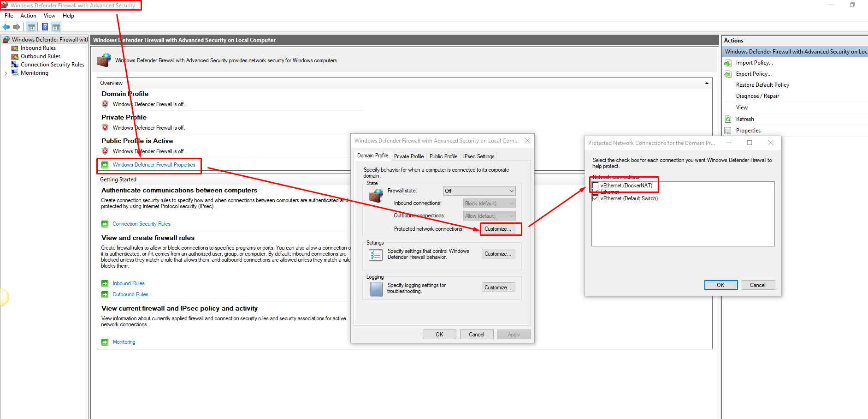Click the Back arrow toolbar icon
This screenshot has width=868, height=419.
click(x=6, y=27)
